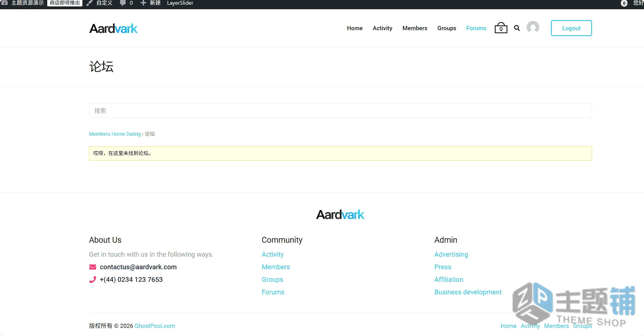The width and height of the screenshot is (644, 336).
Task: Click the admin bar dashboard gauge icon
Action: point(4,3)
